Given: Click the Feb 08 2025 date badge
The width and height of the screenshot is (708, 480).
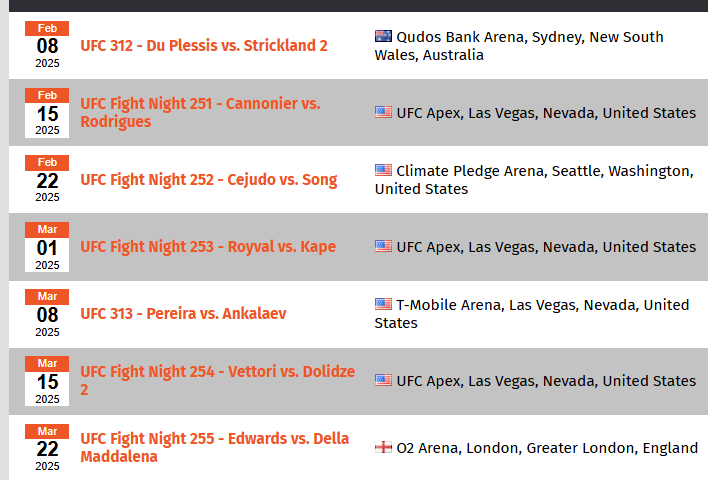Looking at the screenshot, I should (x=47, y=46).
